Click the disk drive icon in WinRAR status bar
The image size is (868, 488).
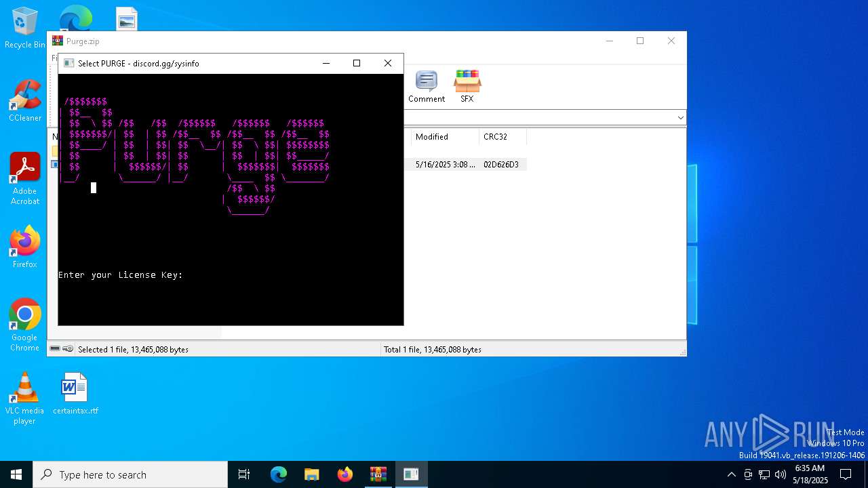[x=55, y=349]
